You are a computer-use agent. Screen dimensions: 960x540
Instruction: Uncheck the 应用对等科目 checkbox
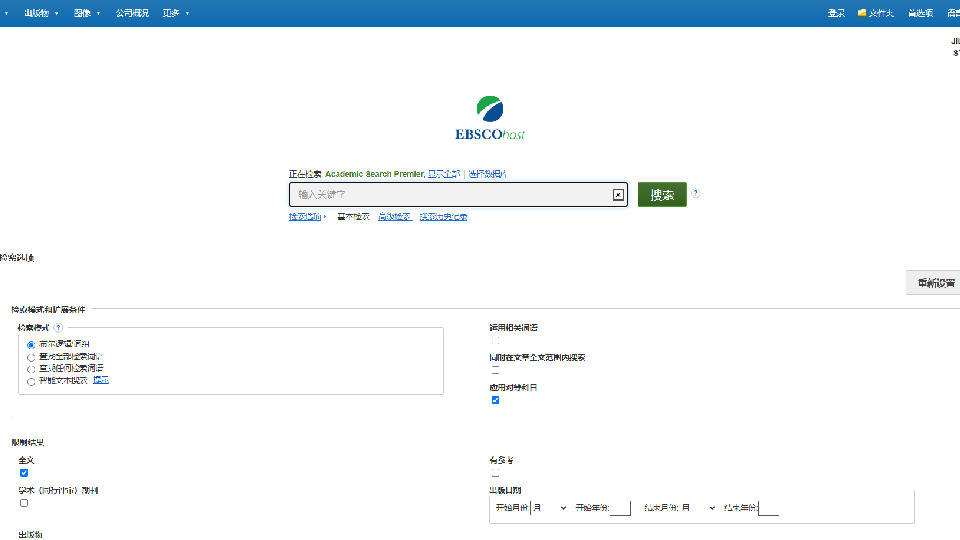495,400
